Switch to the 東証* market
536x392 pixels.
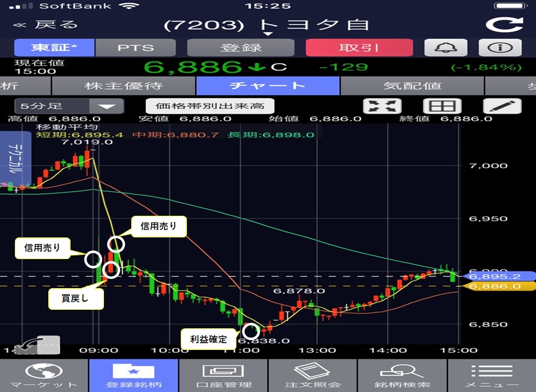[54, 48]
